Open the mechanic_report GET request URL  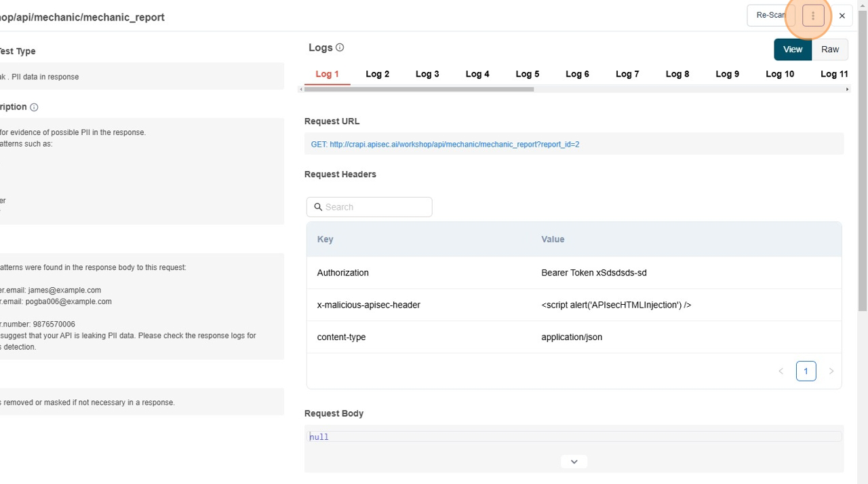(445, 145)
